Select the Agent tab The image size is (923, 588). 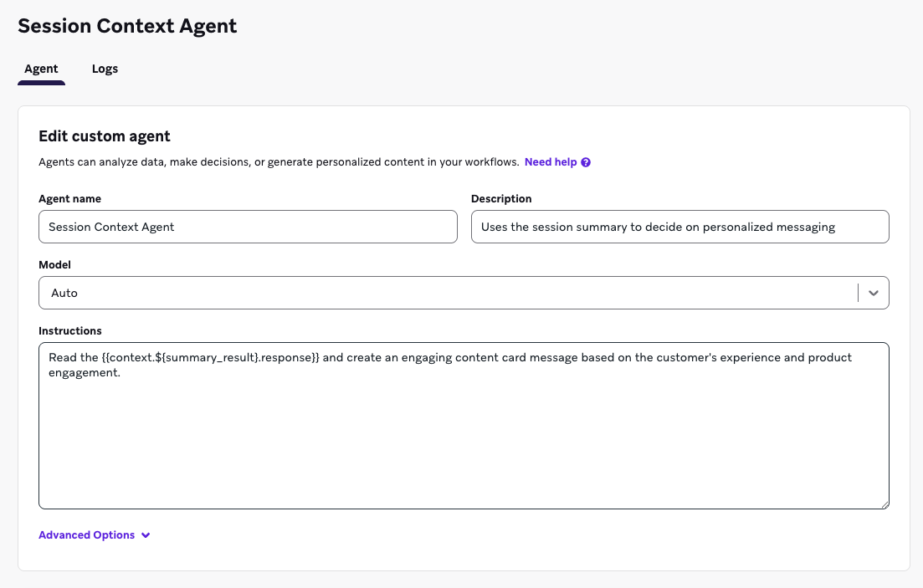coord(41,69)
